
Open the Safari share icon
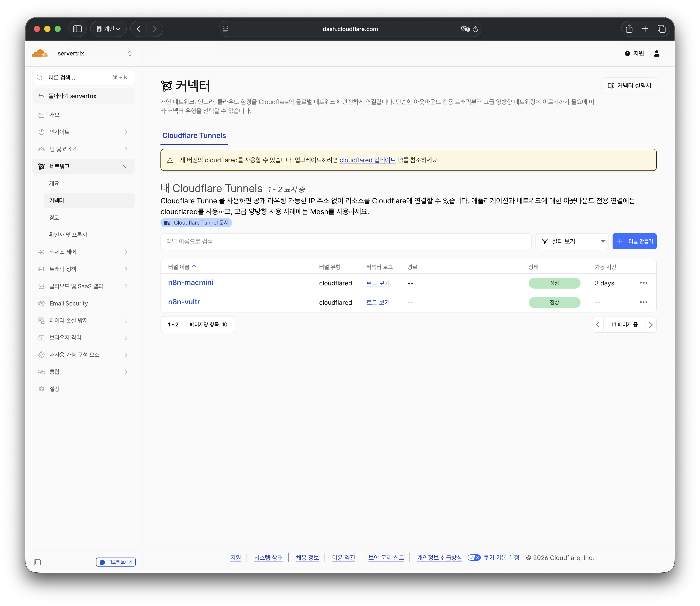(x=629, y=29)
